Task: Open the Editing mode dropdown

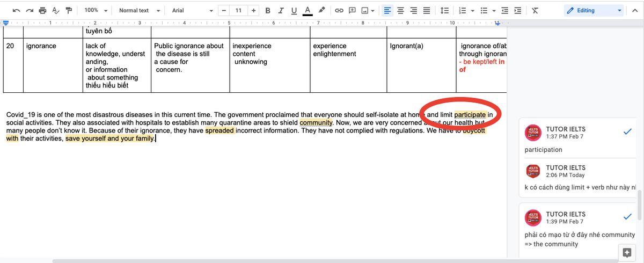Action: [x=595, y=10]
